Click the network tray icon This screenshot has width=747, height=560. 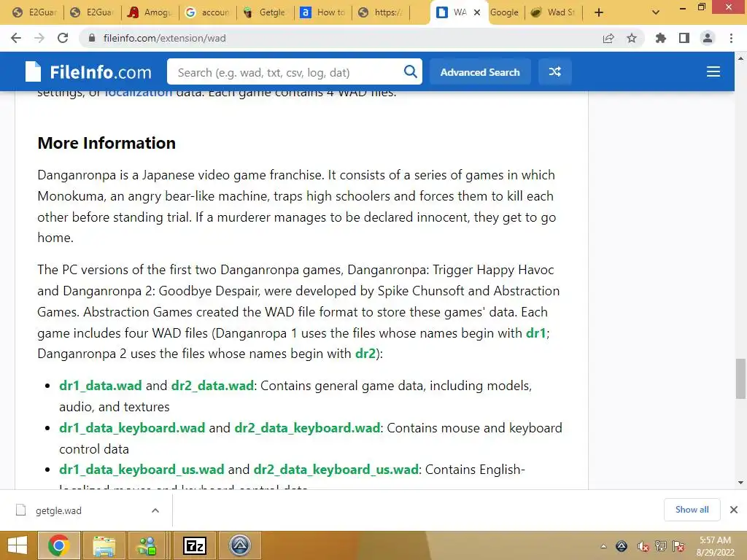click(661, 546)
